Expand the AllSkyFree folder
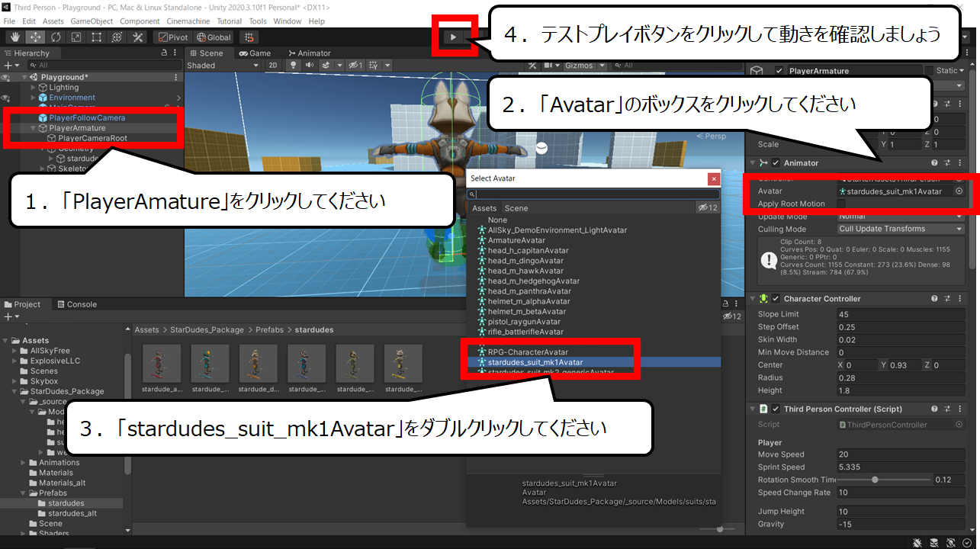 point(15,351)
